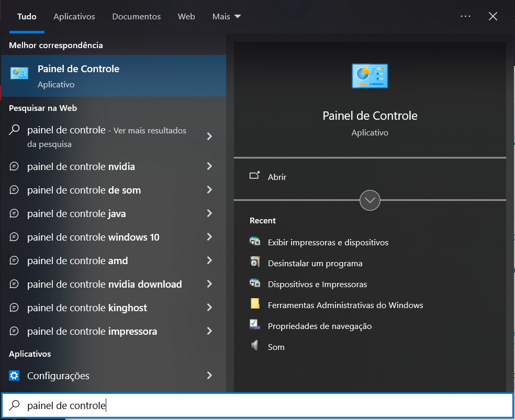The image size is (515, 420).
Task: Select 'painel de controle java' suggestion text
Action: coord(76,213)
